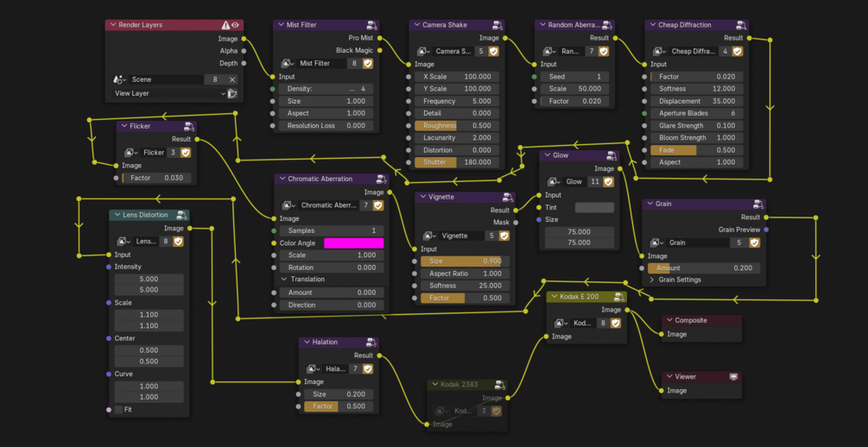Adjust the Roughness slider in Camera Shake
The image size is (868, 447).
[x=457, y=126]
